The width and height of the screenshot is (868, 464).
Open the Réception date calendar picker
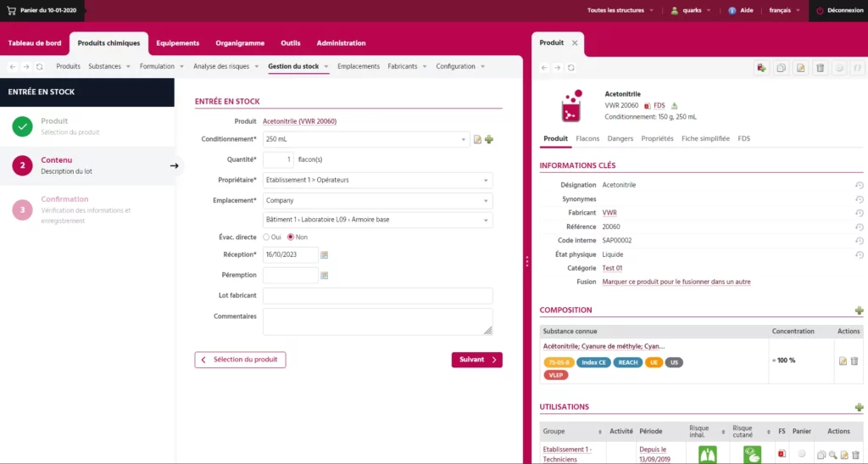324,254
